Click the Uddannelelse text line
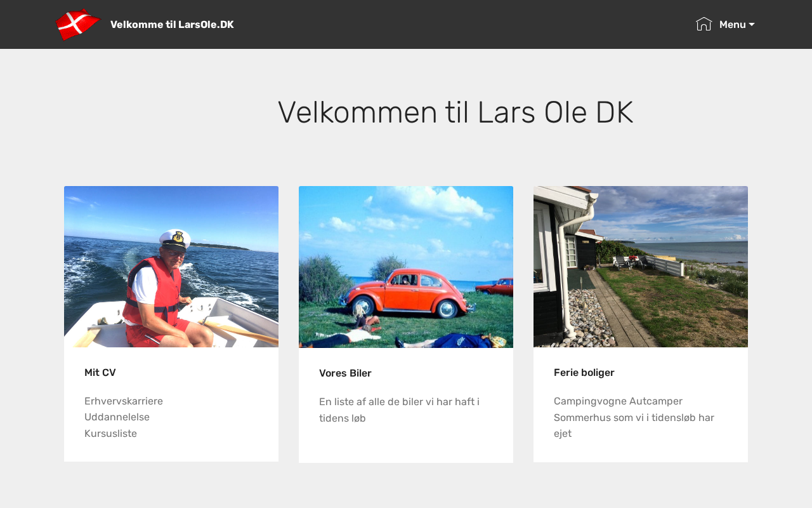This screenshot has width=812, height=508. point(117,417)
